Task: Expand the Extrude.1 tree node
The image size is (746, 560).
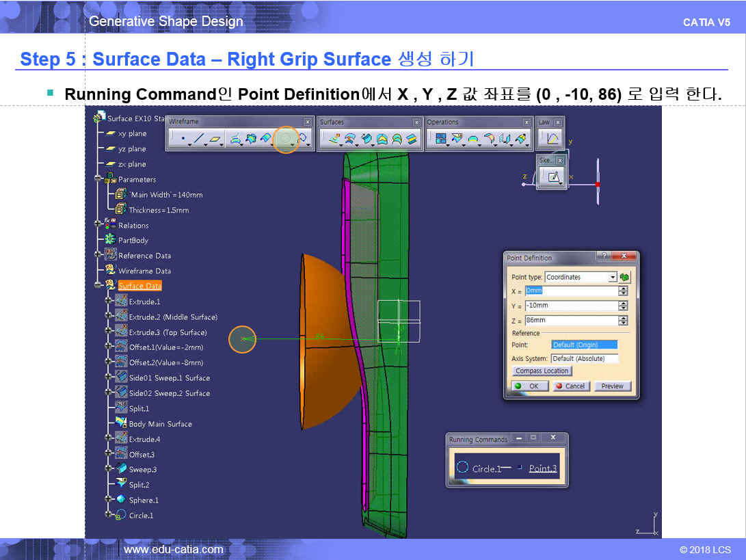Action: 107,302
